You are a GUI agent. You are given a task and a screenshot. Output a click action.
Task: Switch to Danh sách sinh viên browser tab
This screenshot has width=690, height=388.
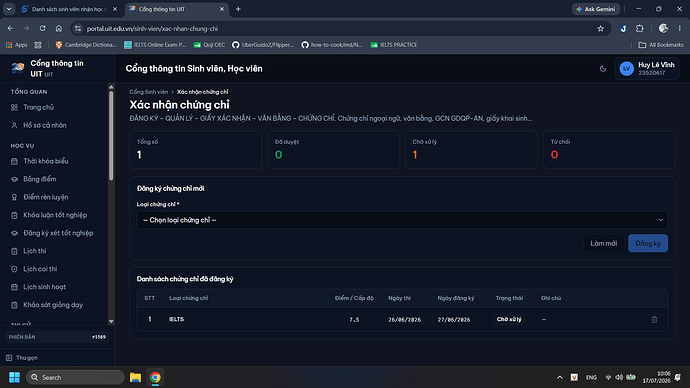pos(70,9)
